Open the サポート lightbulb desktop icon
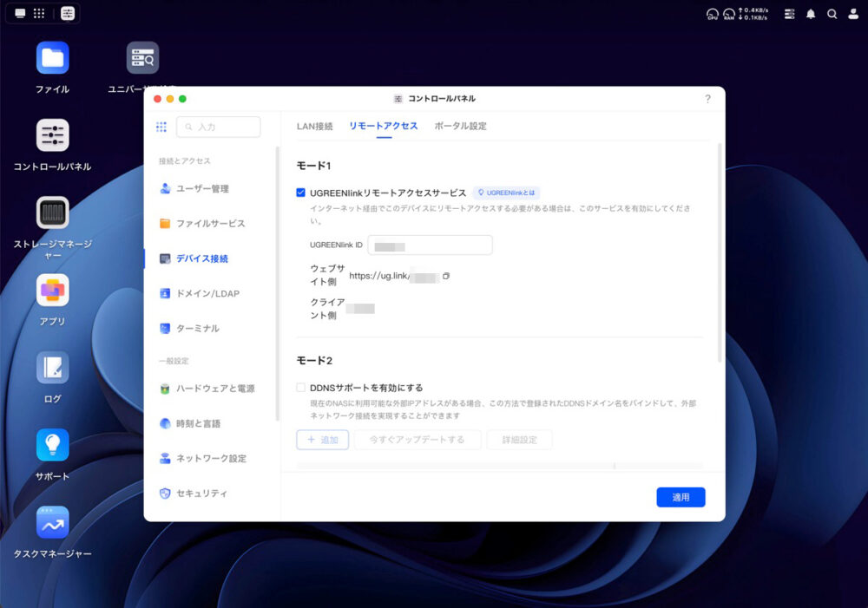 coord(52,445)
